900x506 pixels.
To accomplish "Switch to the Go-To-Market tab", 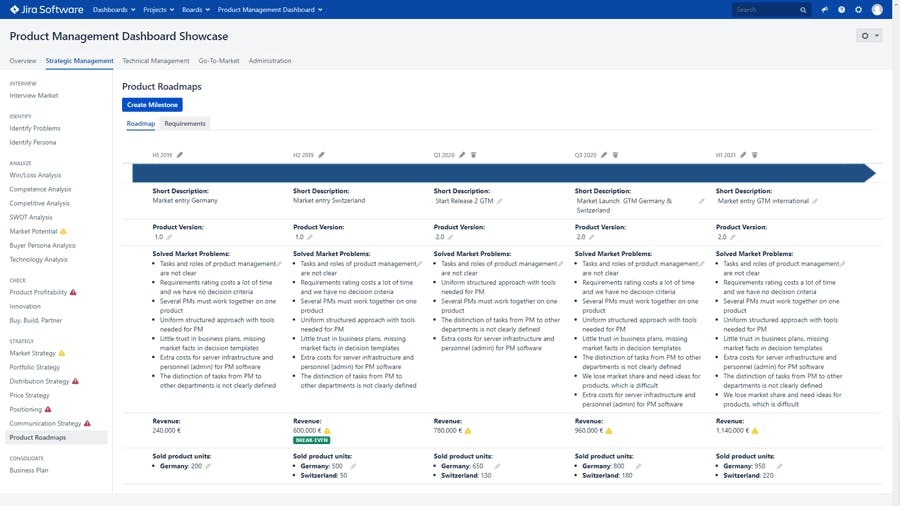I will 219,61.
